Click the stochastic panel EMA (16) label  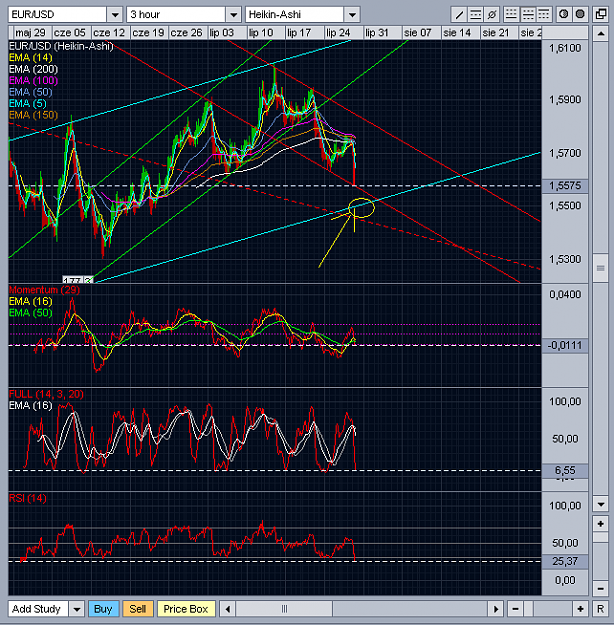click(30, 406)
